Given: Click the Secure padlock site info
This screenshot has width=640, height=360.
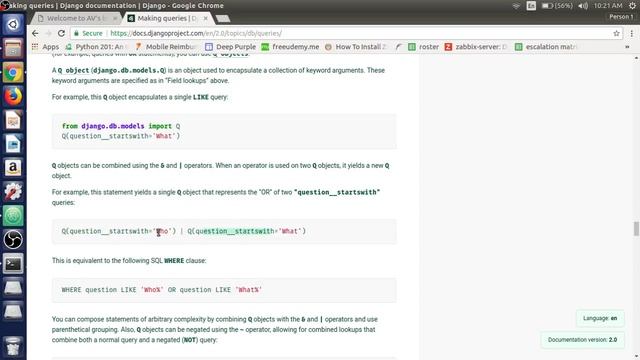Looking at the screenshot, I should pos(88,33).
